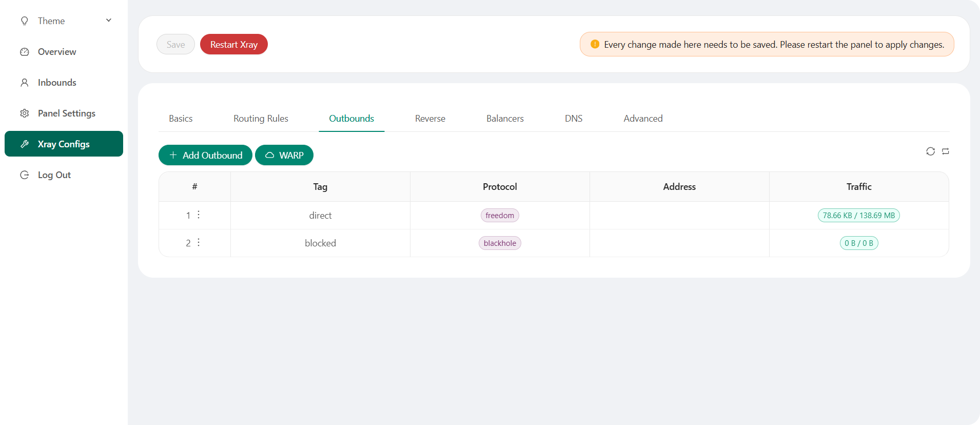This screenshot has width=980, height=425.
Task: Switch to the Routing Rules tab
Action: point(261,119)
